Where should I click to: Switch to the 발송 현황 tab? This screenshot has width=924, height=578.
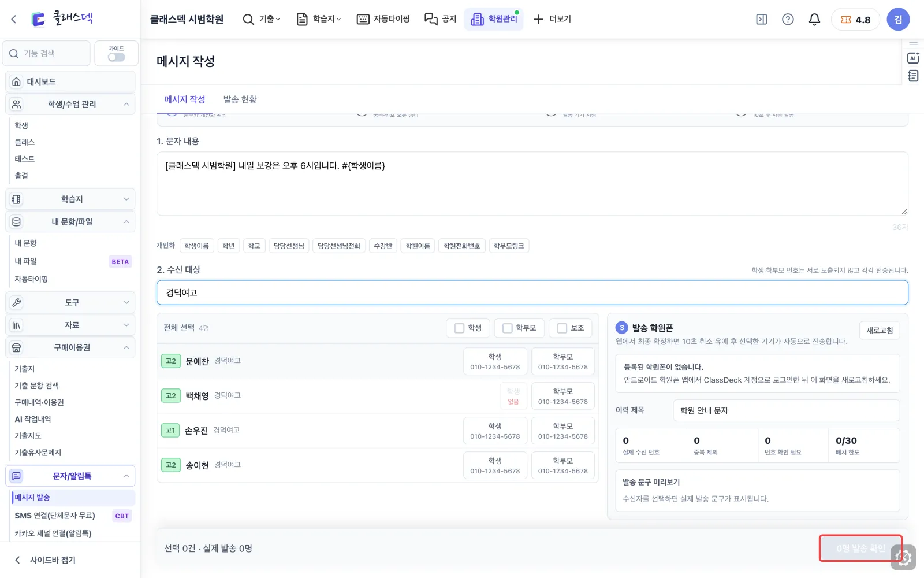(x=240, y=99)
